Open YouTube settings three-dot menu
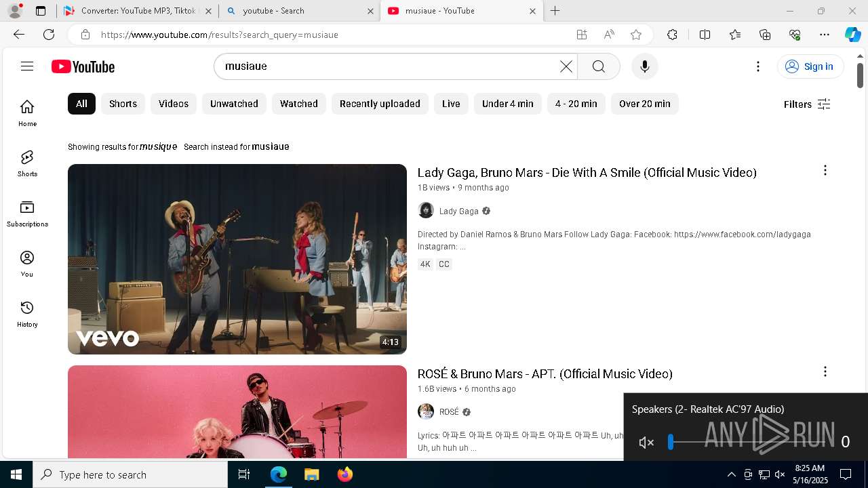Image resolution: width=868 pixels, height=488 pixels. tap(758, 66)
